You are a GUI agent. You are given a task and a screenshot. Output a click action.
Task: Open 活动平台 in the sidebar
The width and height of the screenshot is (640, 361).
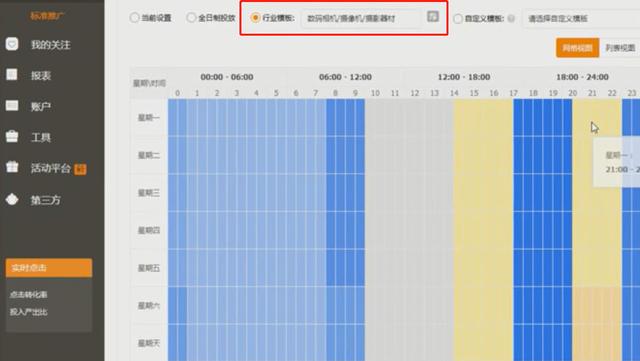[x=51, y=168]
